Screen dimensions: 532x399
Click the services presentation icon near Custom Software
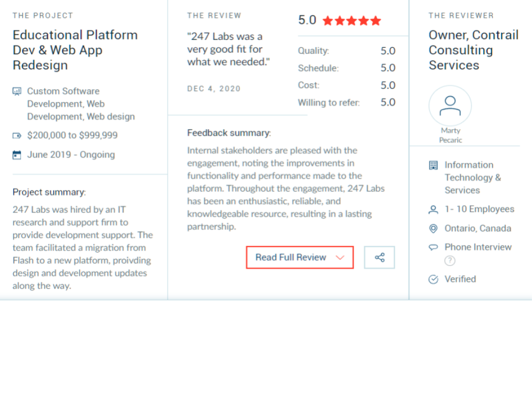click(17, 91)
